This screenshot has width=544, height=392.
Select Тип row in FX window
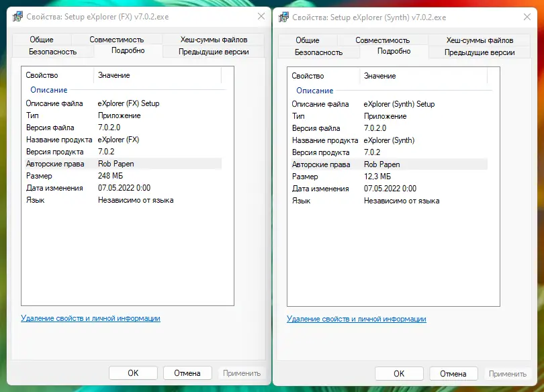123,115
